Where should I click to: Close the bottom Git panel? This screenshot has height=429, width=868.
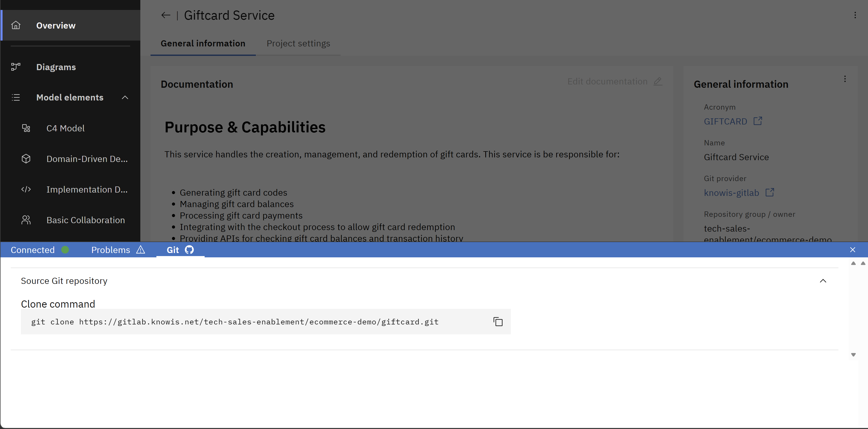[852, 249]
